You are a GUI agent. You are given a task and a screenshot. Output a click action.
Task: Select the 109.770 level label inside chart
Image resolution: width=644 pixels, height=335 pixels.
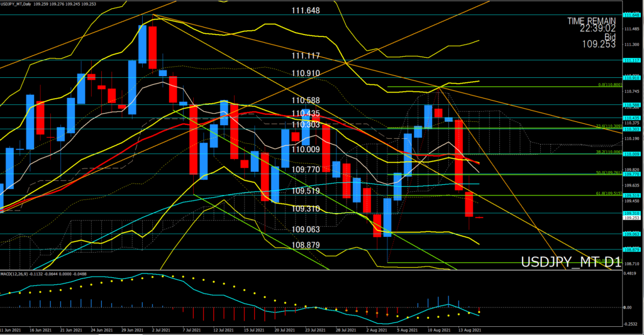[306, 170]
